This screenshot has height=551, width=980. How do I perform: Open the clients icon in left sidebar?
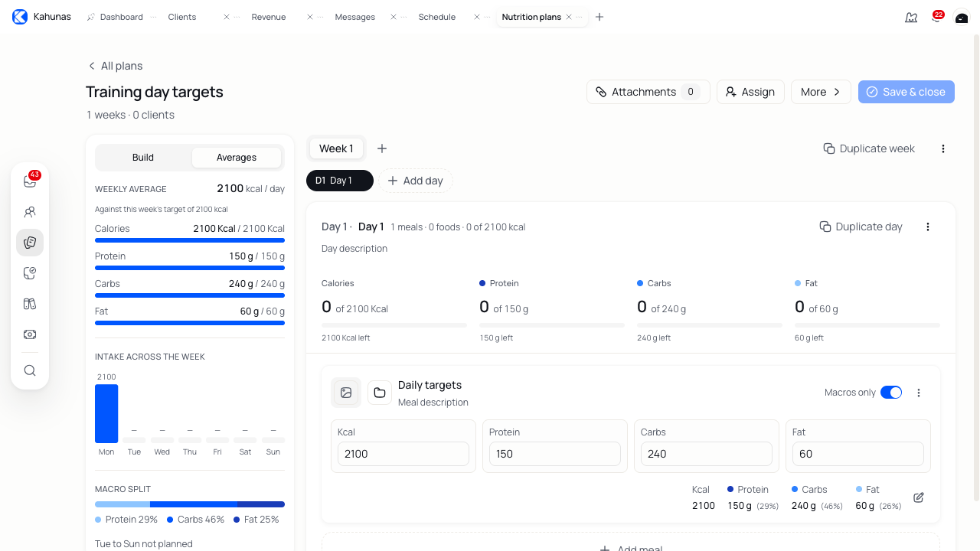30,212
